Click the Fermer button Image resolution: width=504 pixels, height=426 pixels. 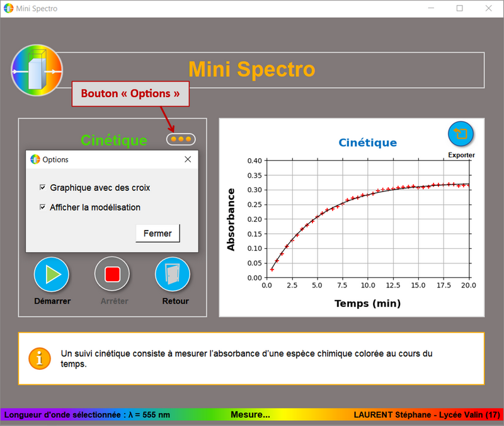click(x=157, y=233)
